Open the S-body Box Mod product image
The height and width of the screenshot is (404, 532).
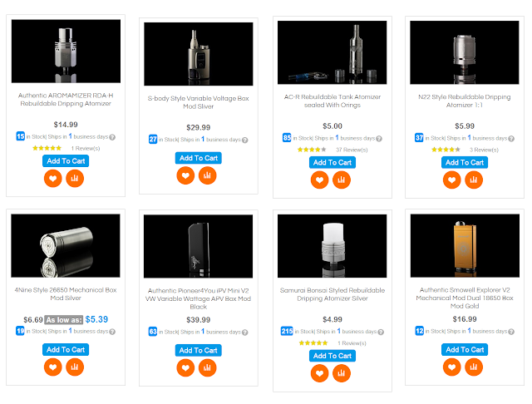[198, 54]
